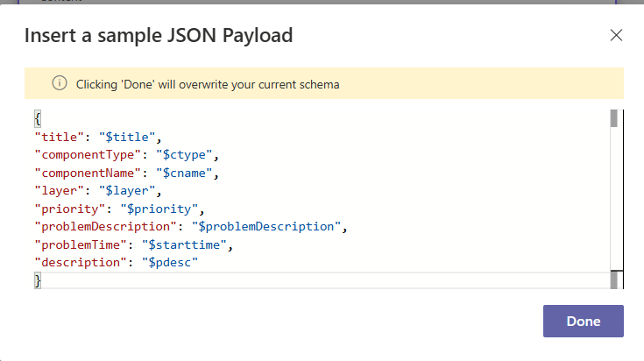Click the dialog title 'Insert a sample JSON Payload'

click(x=158, y=36)
